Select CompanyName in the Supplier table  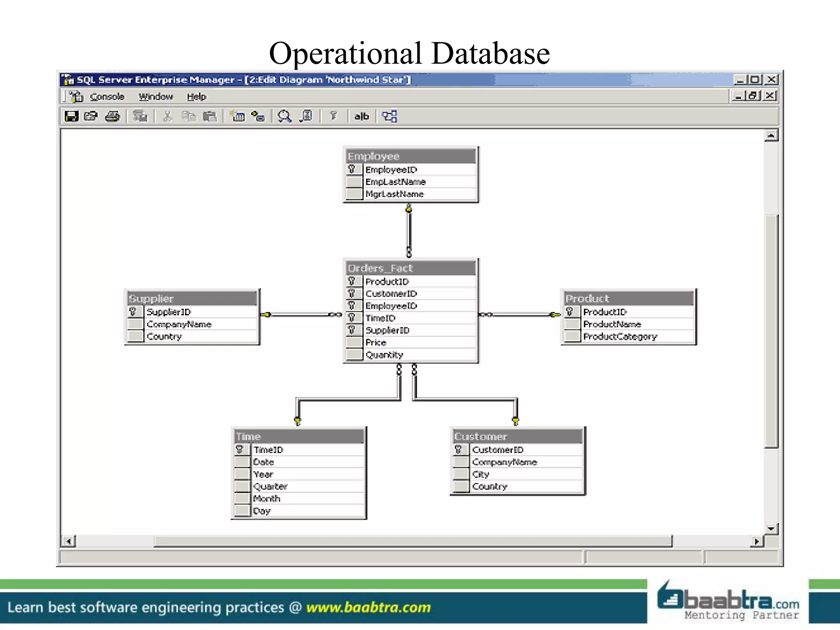click(192, 324)
